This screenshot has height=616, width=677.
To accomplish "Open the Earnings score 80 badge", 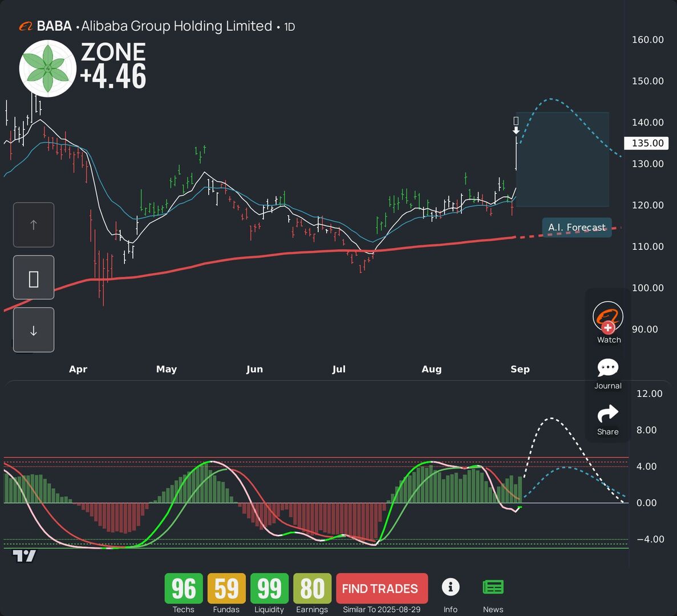I will 312,589.
